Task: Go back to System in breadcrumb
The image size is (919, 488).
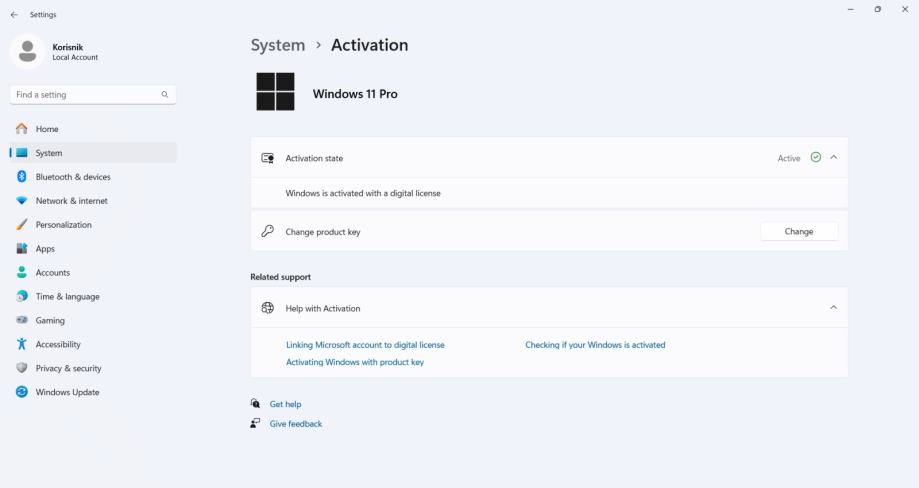Action: pyautogui.click(x=278, y=45)
